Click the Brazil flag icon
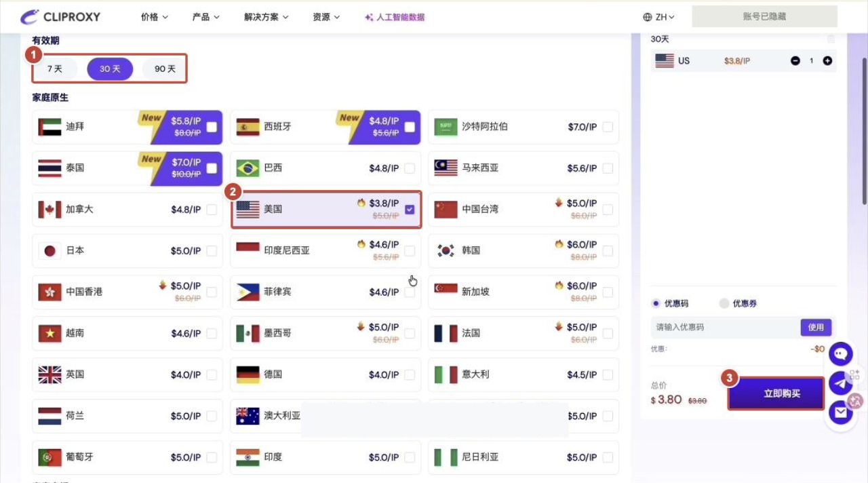 (248, 168)
